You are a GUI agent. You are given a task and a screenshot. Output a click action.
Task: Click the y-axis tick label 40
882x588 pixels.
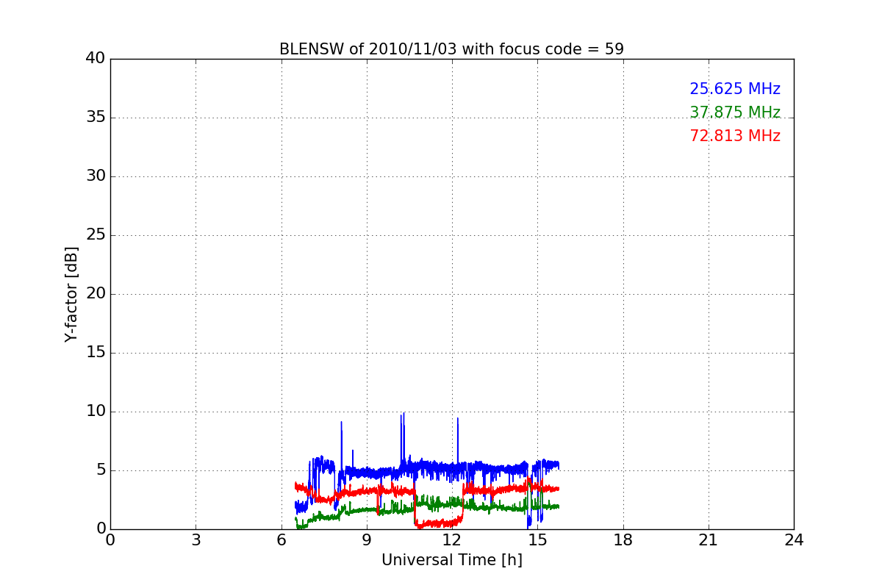tap(96, 58)
